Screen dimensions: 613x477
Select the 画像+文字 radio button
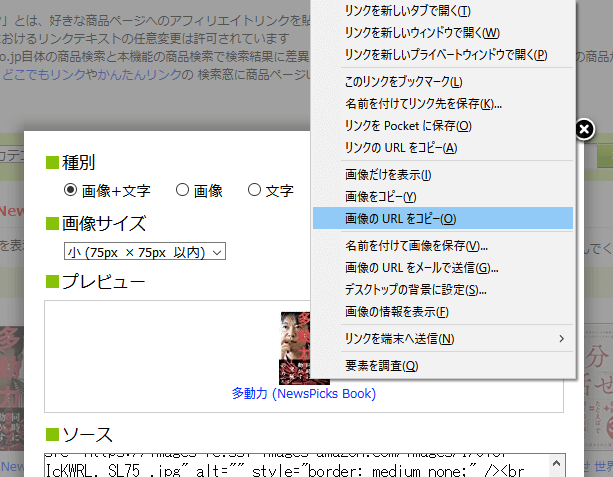(x=71, y=190)
